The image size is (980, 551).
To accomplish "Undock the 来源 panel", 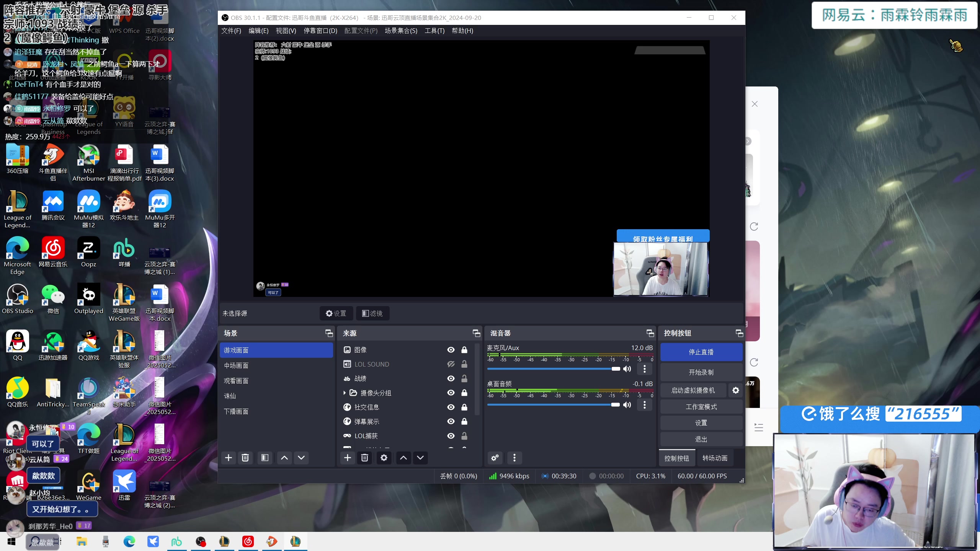I will click(476, 333).
